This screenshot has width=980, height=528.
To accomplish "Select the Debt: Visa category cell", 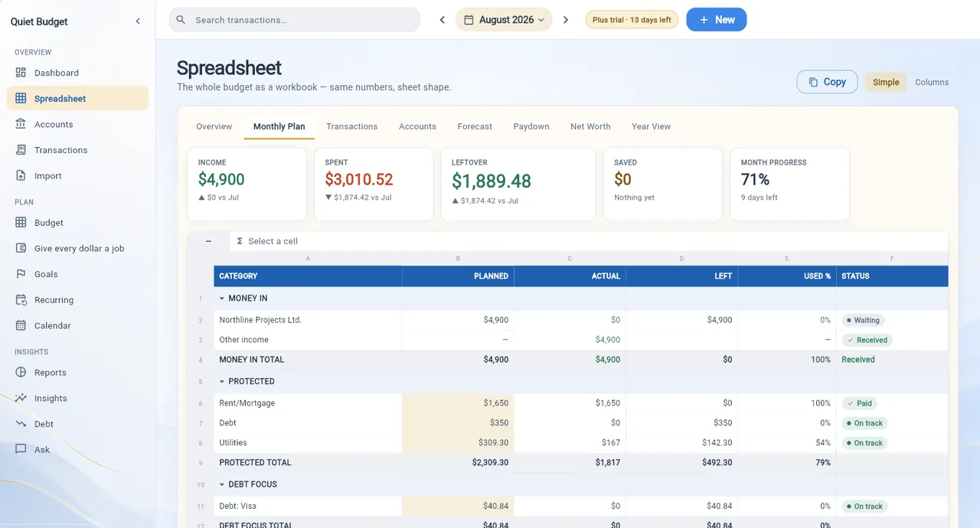I will click(308, 507).
